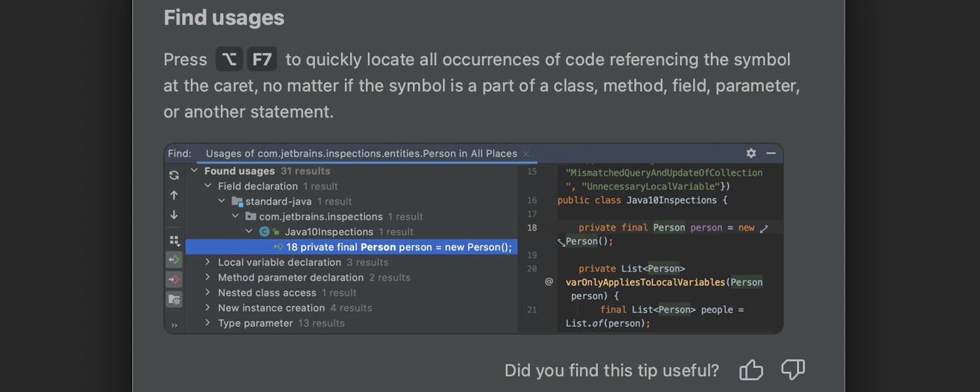This screenshot has width=980, height=392.
Task: Click the @ gutter icon near line 20
Action: (x=549, y=282)
